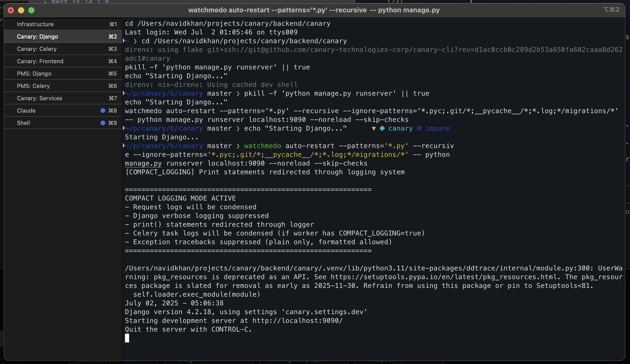Select the PMS: Celery session

[x=33, y=86]
